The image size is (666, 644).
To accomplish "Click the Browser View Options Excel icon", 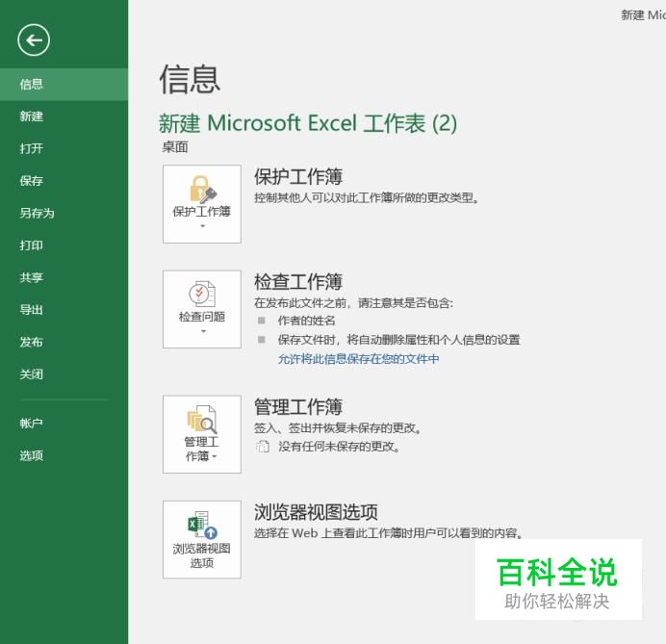I will tap(202, 525).
